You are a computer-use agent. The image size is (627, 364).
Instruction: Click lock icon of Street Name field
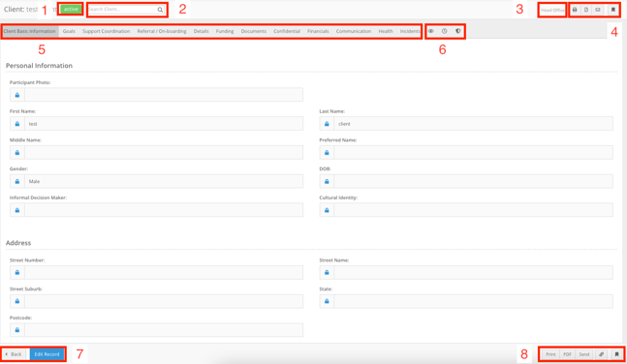click(x=327, y=272)
